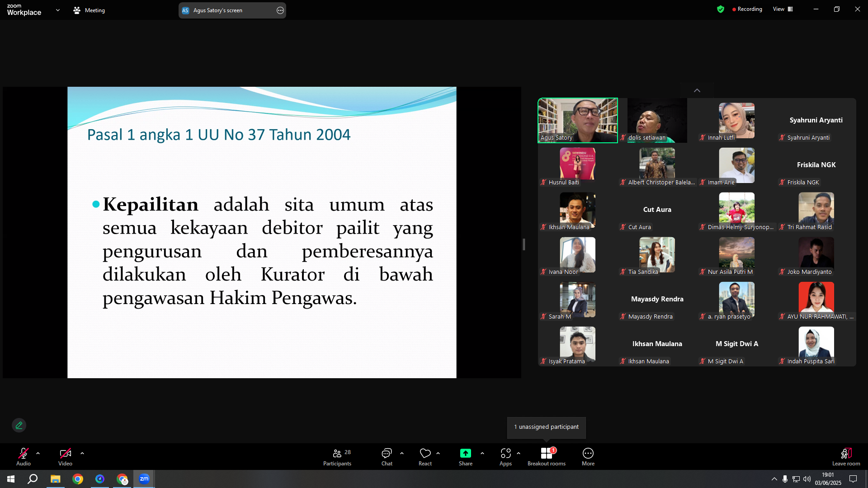Show hidden system tray icons

[774, 479]
